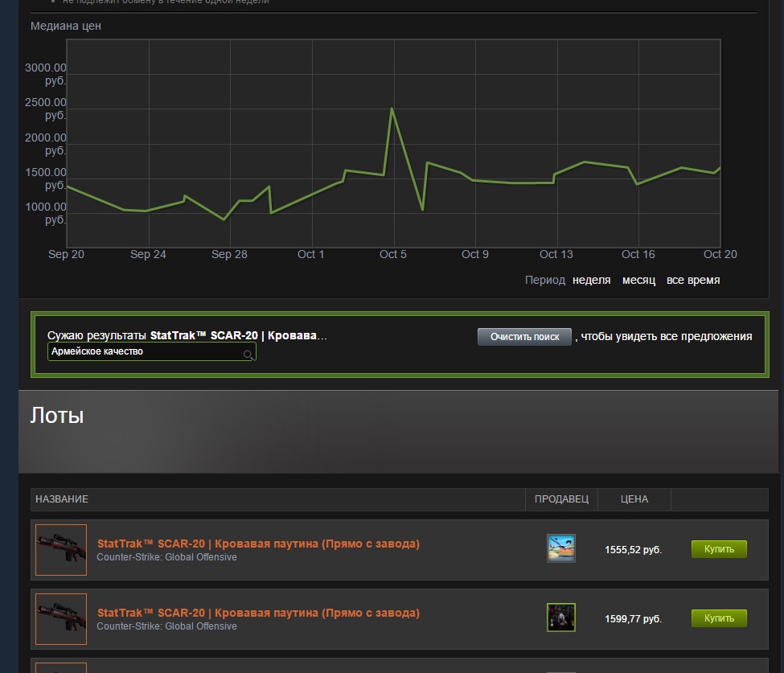Set chart period to все время

point(693,280)
